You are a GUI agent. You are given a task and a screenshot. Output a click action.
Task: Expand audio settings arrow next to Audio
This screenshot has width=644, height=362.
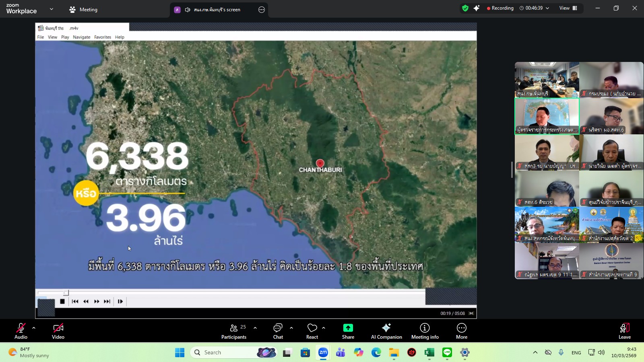pos(34,328)
